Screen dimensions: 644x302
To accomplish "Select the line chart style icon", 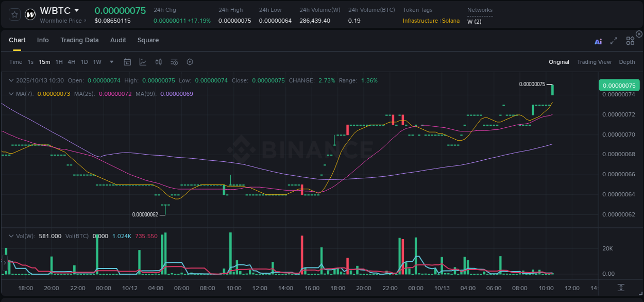I will [143, 62].
